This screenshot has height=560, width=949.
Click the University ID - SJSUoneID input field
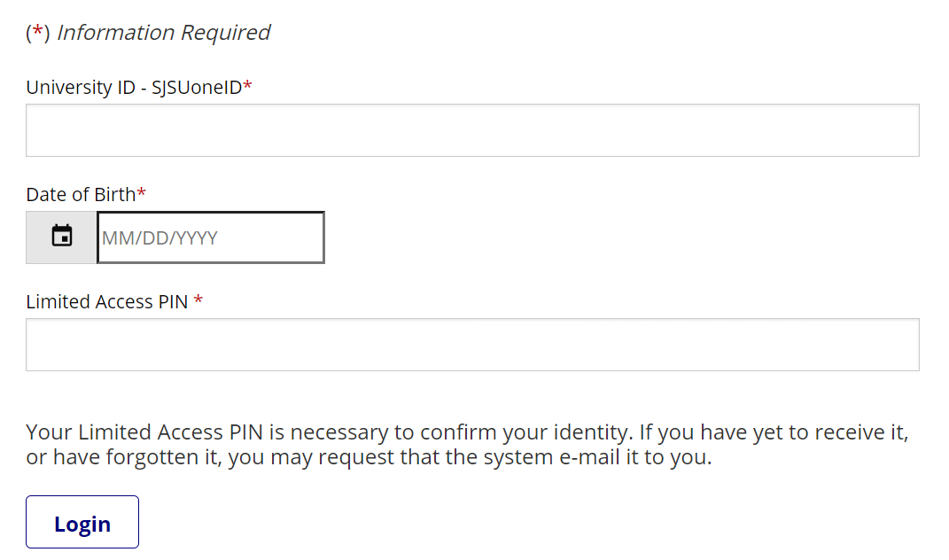pos(472,130)
